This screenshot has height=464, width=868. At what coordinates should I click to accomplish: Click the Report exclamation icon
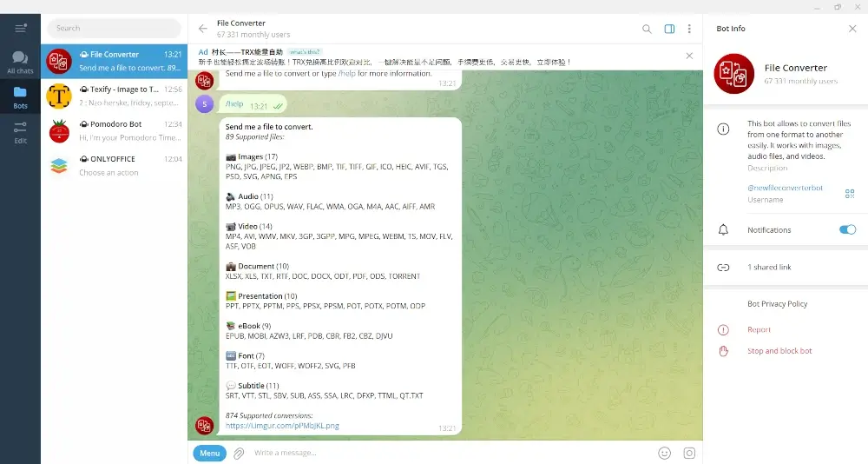pos(724,330)
